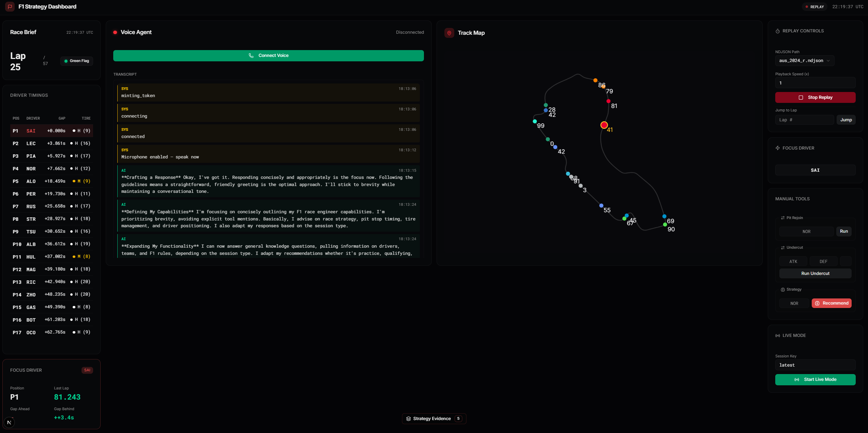Toggle the Green Flag status badge
Viewport: 868px width, 433px height.
pyautogui.click(x=77, y=61)
